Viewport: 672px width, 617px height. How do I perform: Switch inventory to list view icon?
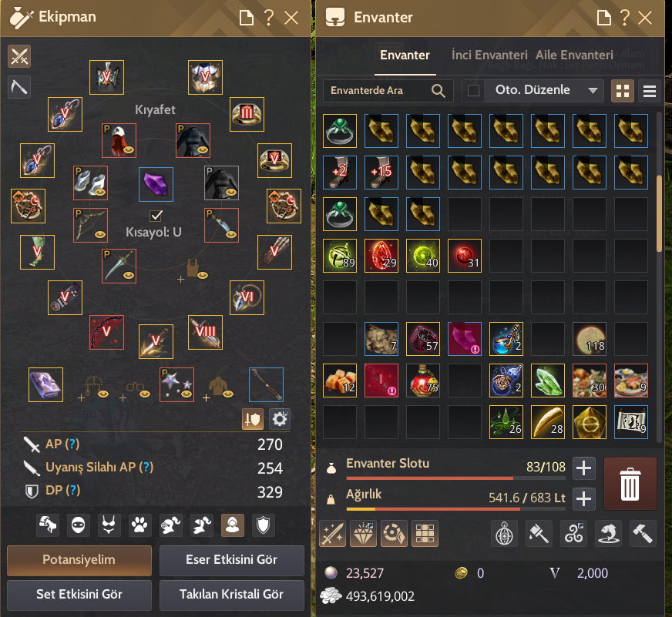(650, 91)
